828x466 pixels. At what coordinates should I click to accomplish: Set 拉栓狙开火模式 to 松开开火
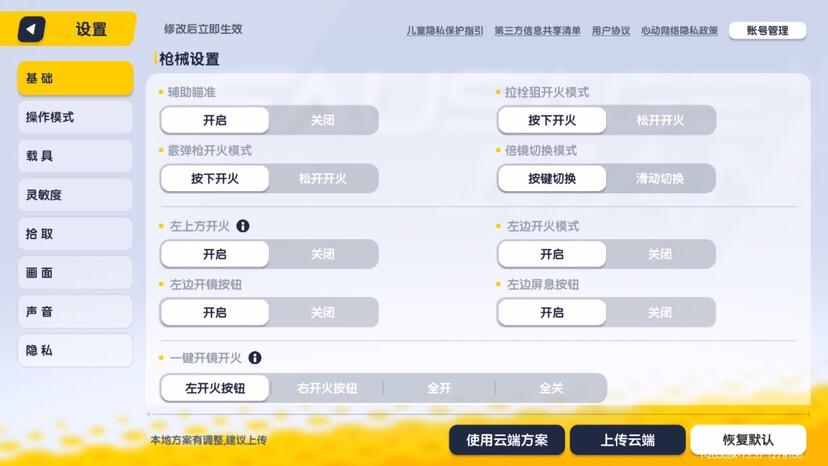coord(660,120)
